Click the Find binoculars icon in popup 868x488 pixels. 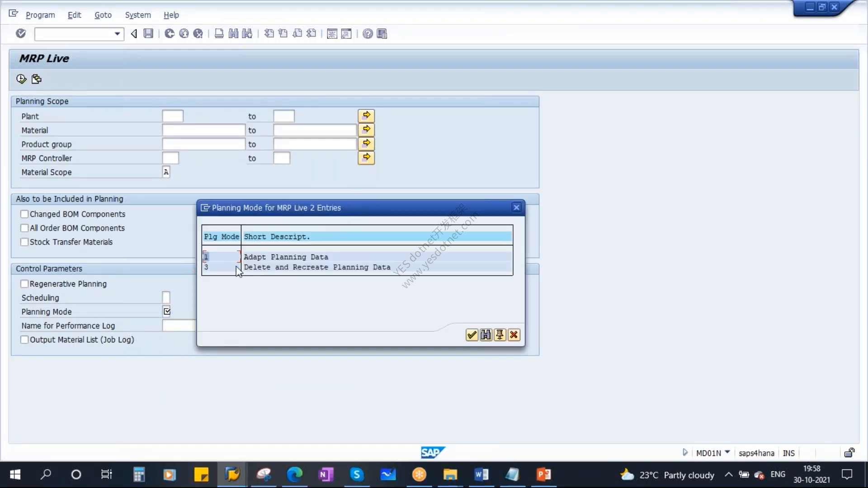pos(486,335)
